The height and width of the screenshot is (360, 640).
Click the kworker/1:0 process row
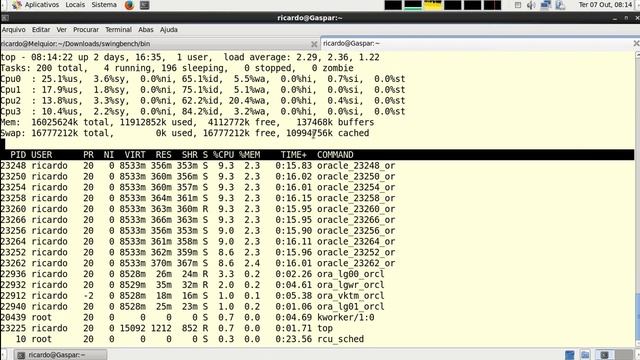click(x=187, y=317)
